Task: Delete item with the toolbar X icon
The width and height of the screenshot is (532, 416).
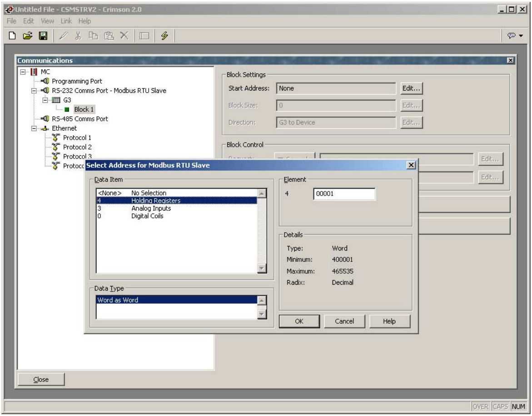Action: click(124, 35)
